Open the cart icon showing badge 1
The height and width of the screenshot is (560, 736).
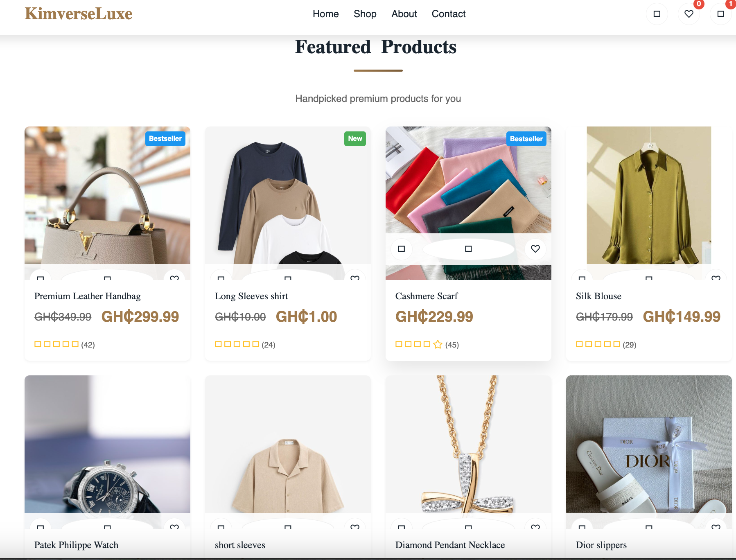point(720,14)
